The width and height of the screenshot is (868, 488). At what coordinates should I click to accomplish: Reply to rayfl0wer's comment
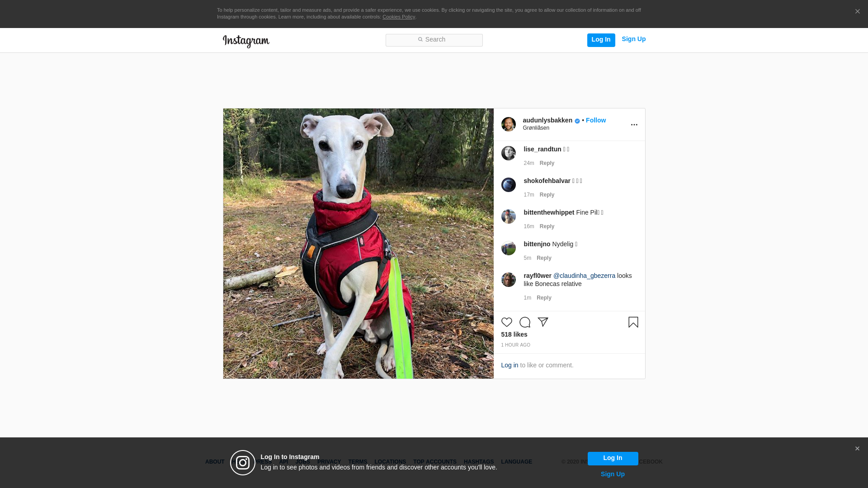point(544,298)
